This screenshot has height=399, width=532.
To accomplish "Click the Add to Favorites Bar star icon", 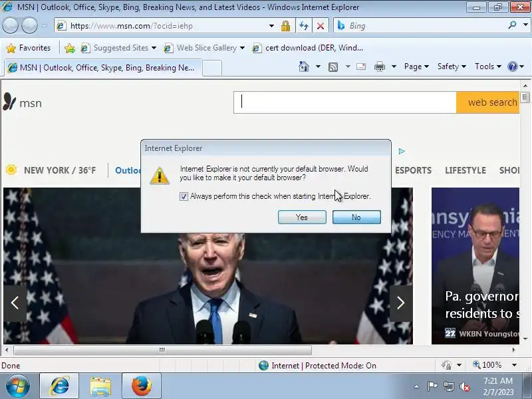I will [x=70, y=48].
